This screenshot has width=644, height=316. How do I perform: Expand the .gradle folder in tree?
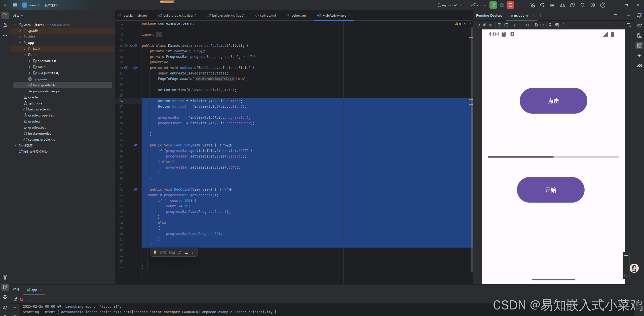coord(20,31)
